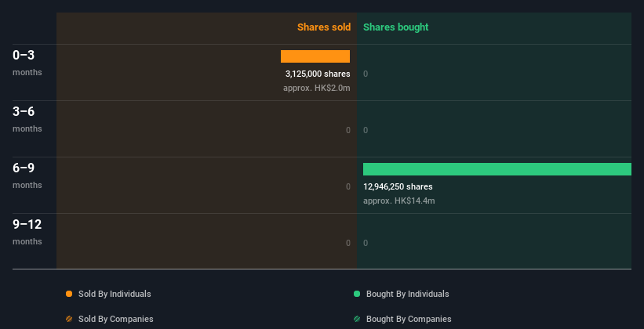Click the 0 bought value in 0–3 months row

[366, 74]
